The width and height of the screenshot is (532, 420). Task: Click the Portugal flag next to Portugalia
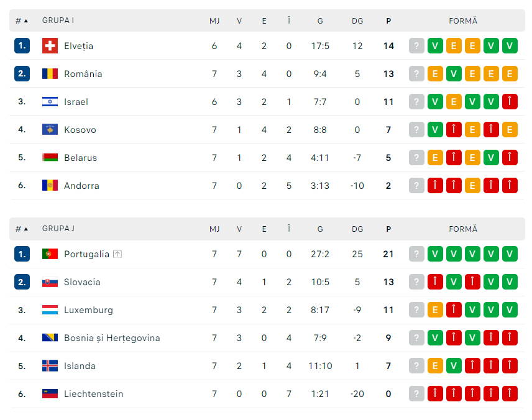click(50, 253)
